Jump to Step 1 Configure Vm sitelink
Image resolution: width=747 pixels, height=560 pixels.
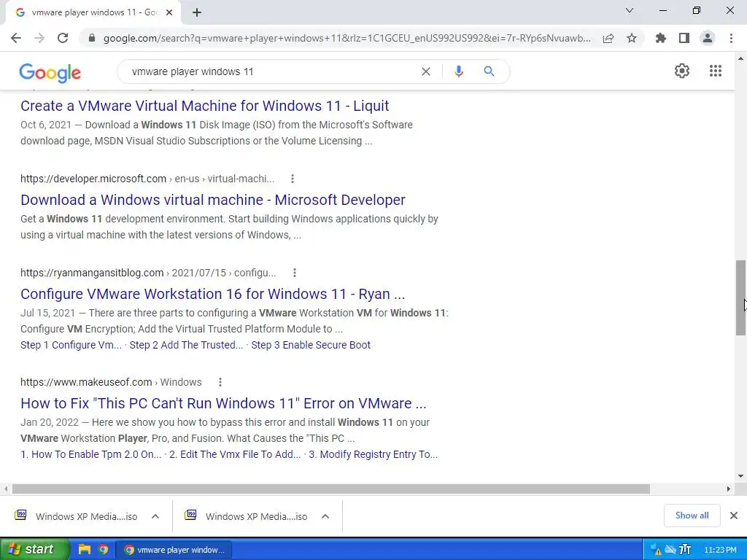tap(71, 345)
